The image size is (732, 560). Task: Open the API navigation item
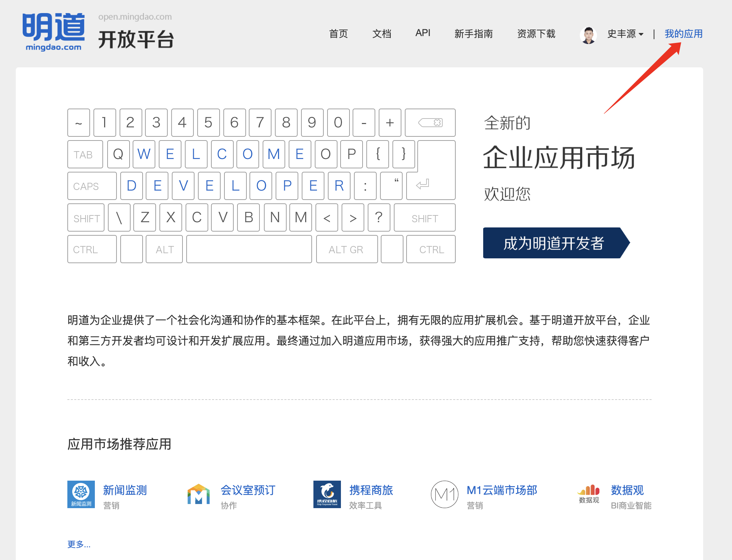pos(423,33)
